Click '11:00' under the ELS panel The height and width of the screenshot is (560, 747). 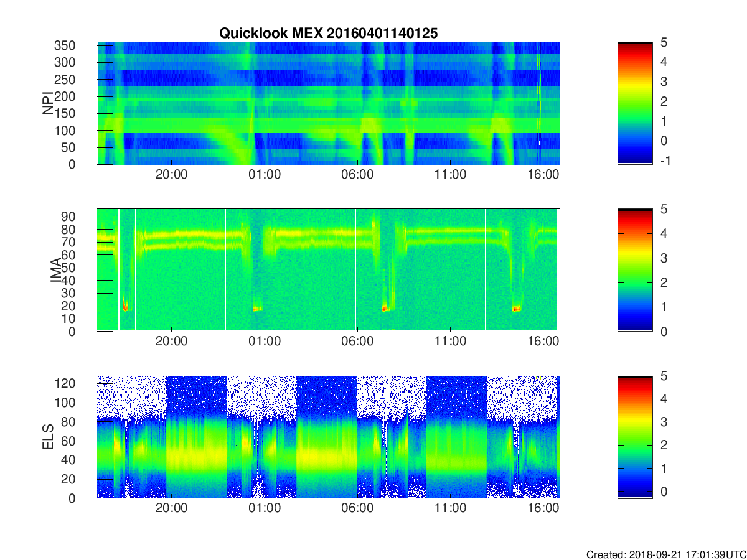tap(451, 508)
